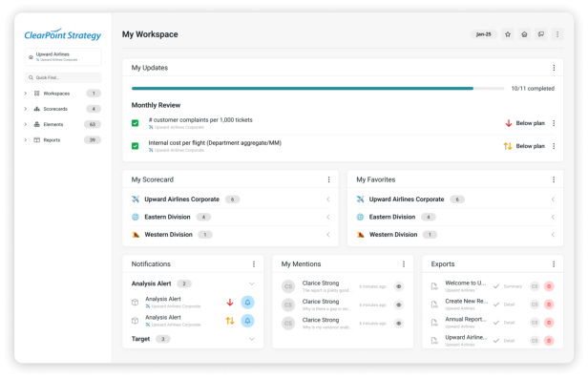
Task: Open the comments icon in header
Action: coord(540,34)
